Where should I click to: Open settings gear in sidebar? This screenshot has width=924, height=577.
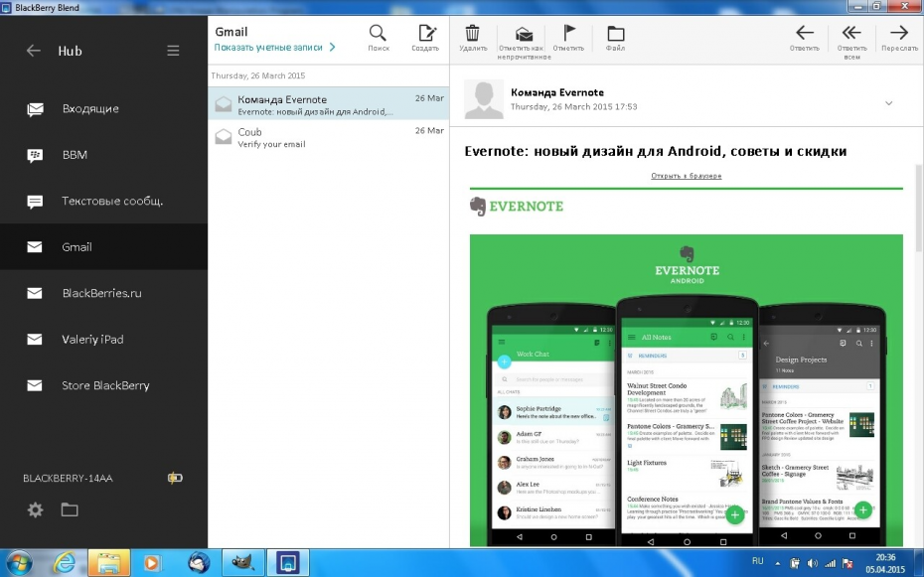pos(36,509)
